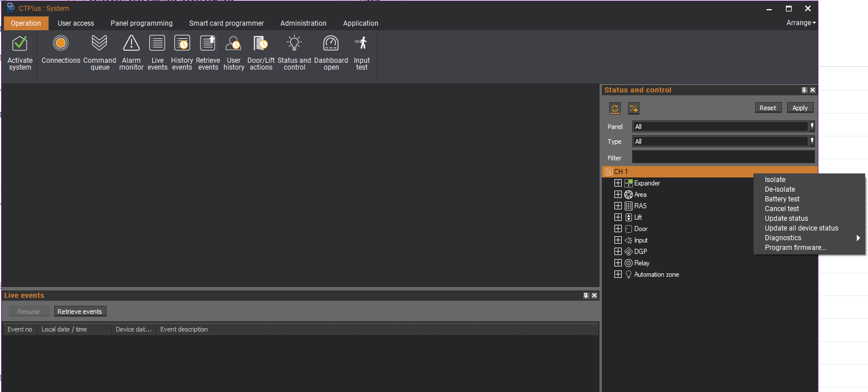The width and height of the screenshot is (868, 392).
Task: Pin the Status and control panel
Action: click(804, 90)
